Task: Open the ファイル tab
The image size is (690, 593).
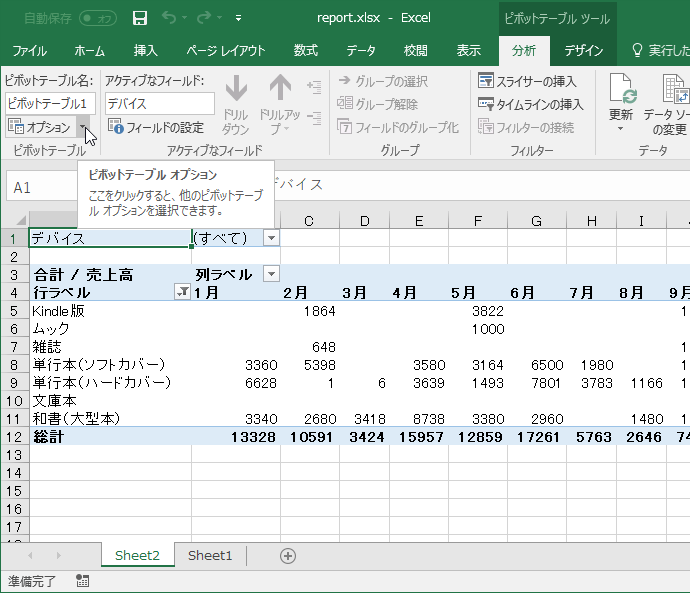Action: point(29,51)
